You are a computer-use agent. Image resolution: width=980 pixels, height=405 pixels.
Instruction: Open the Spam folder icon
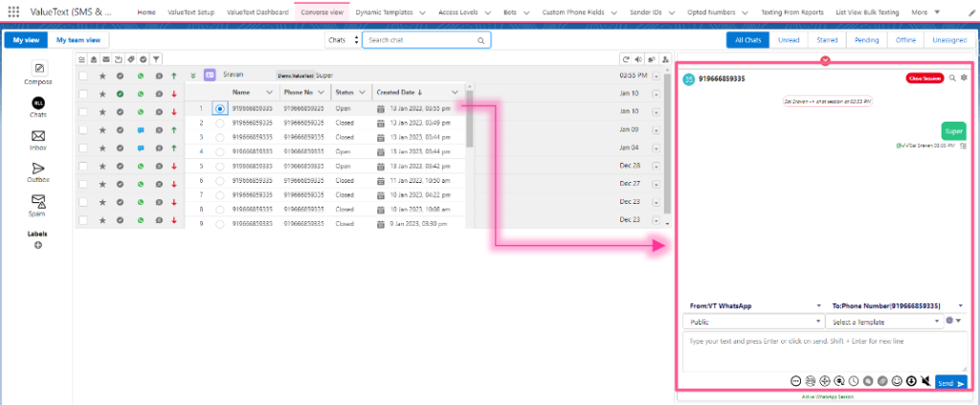[x=39, y=201]
